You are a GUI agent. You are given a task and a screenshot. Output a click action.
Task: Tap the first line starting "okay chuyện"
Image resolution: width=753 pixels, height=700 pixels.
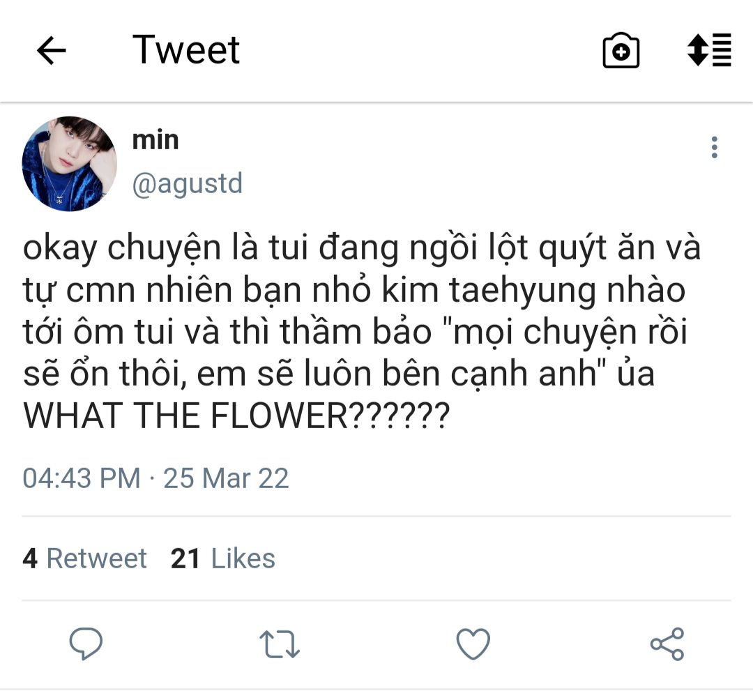tap(361, 249)
